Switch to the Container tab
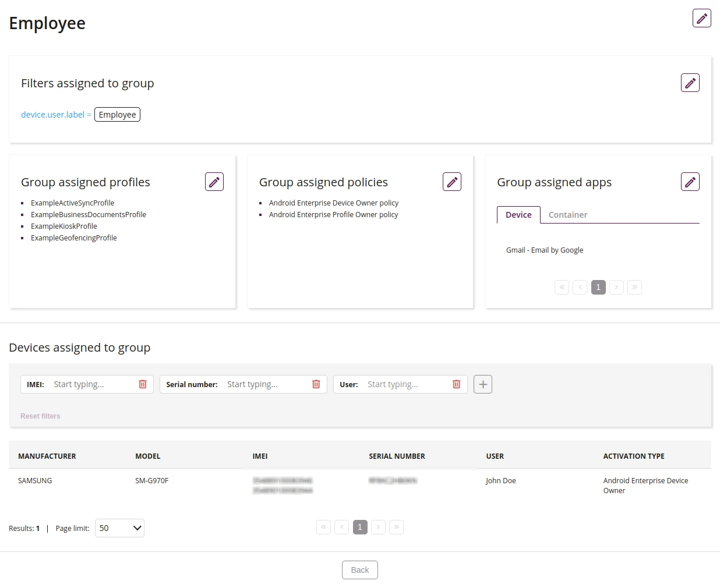 point(568,215)
